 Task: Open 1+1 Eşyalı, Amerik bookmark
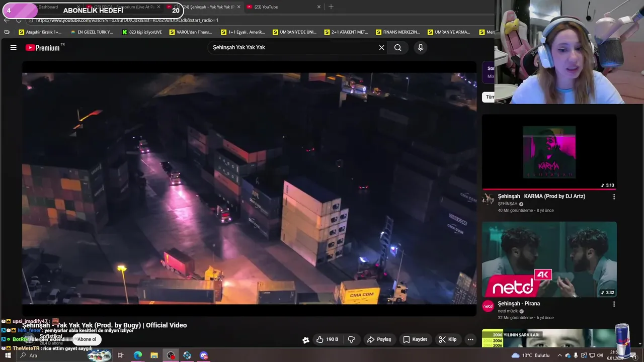pos(243,32)
